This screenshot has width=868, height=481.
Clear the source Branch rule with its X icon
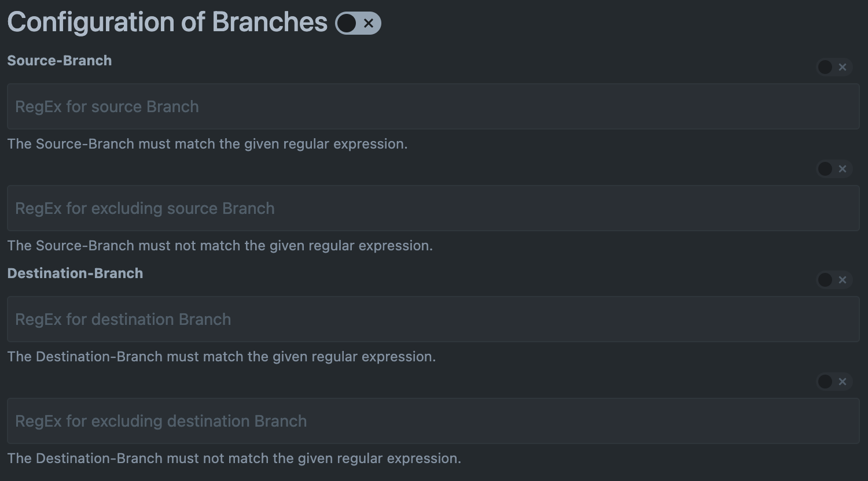point(843,67)
